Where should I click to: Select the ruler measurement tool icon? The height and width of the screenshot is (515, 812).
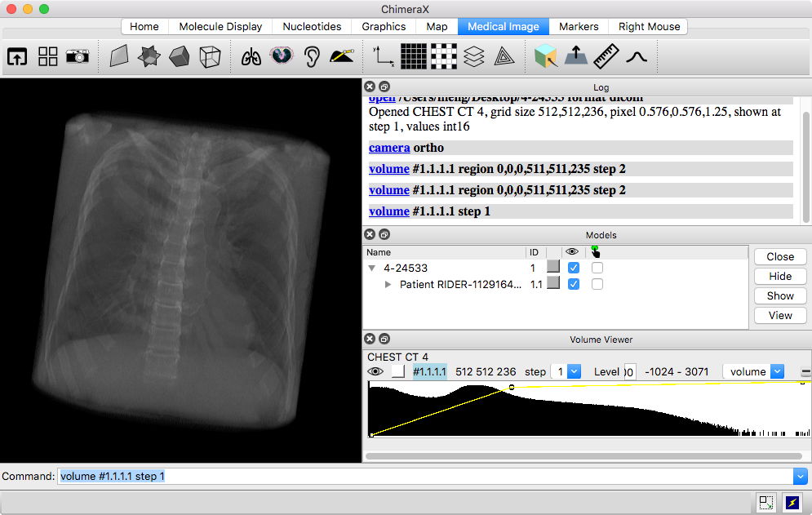(606, 56)
